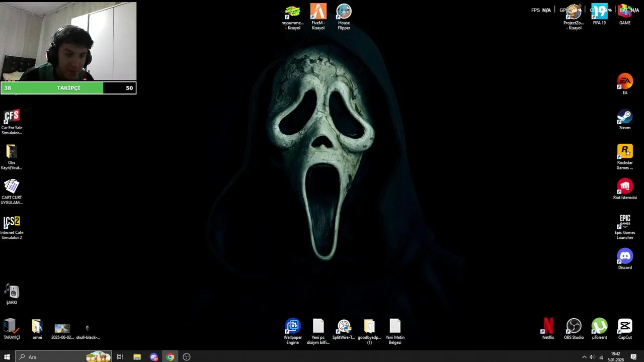Open OBS Studio on the taskbar
This screenshot has width=644, height=362.
pyautogui.click(x=187, y=357)
